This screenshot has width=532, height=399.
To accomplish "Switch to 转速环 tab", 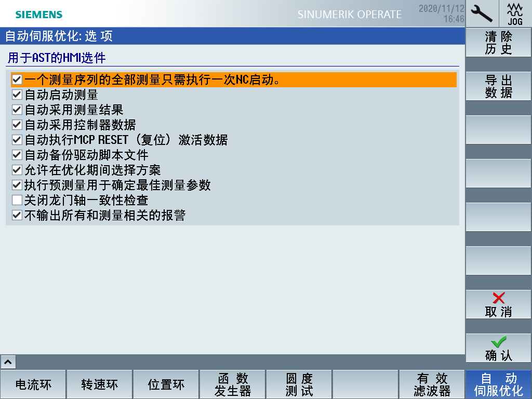I will pyautogui.click(x=100, y=384).
